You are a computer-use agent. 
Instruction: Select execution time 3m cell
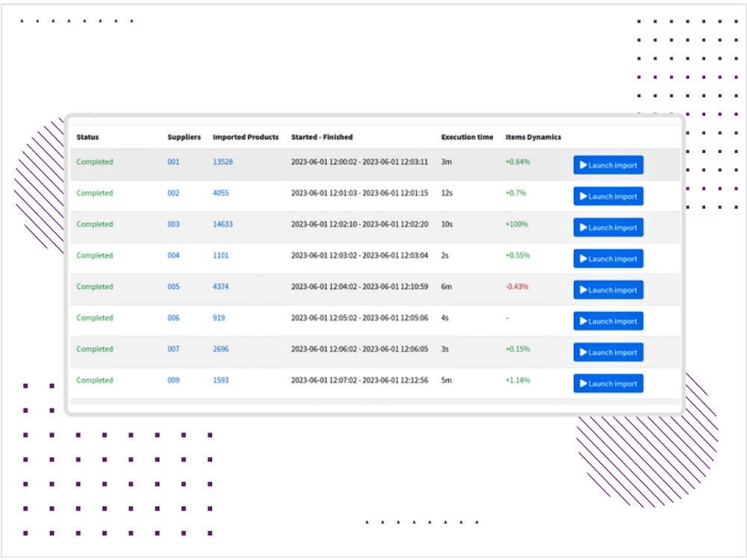click(447, 162)
